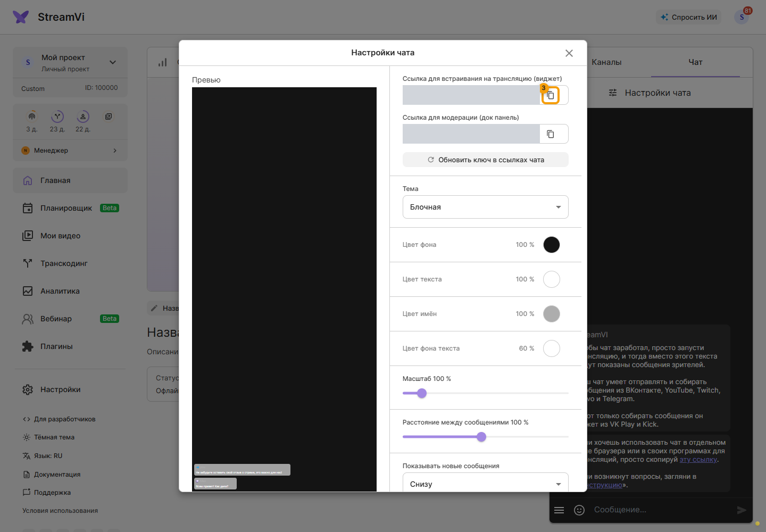Click the copy icon in project stats row
Screen dimensions: 766x532
click(109, 117)
